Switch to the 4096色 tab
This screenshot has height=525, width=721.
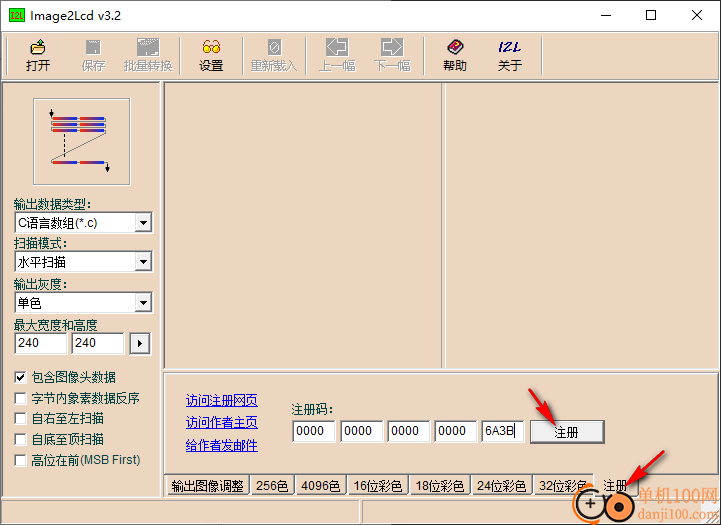320,485
